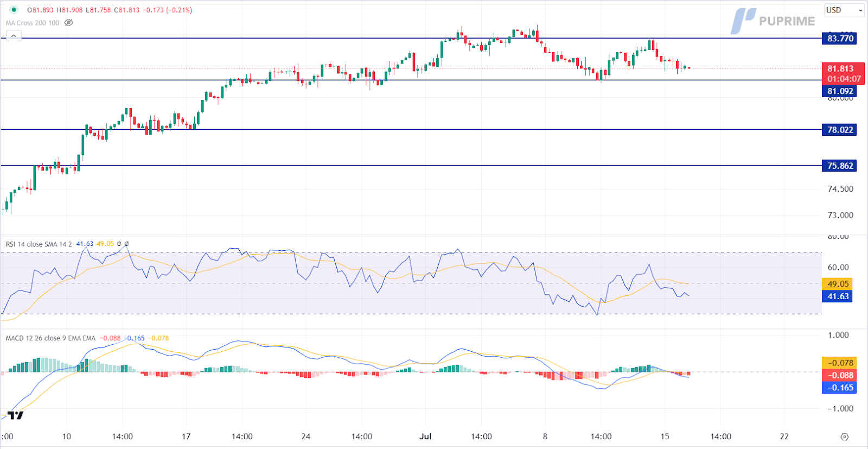
Task: Select the 78.022 horizontal line price label
Action: pyautogui.click(x=840, y=130)
